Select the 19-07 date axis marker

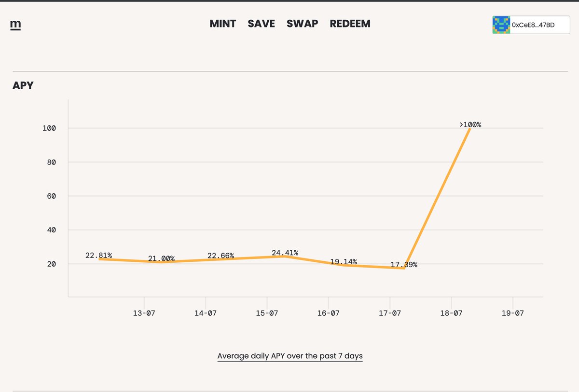(x=512, y=313)
